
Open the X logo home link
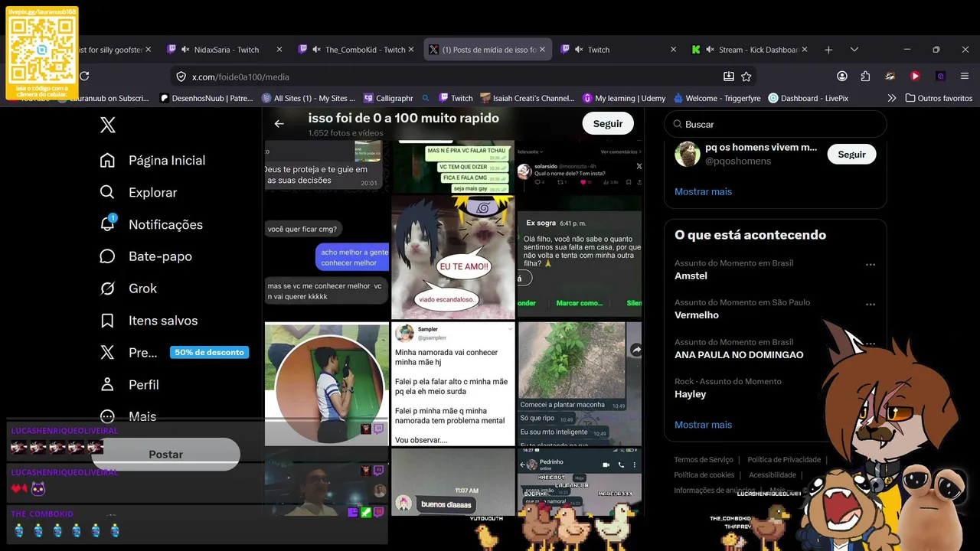108,126
